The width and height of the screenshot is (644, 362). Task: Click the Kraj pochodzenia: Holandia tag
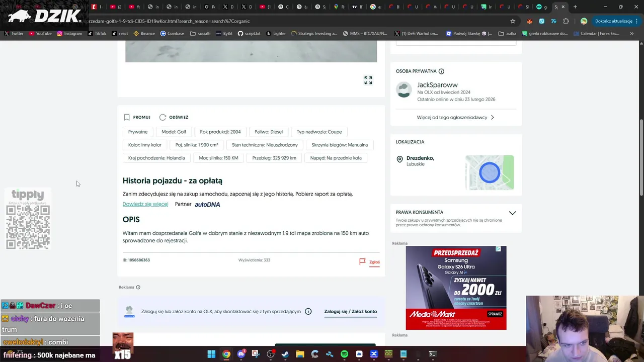(x=156, y=158)
